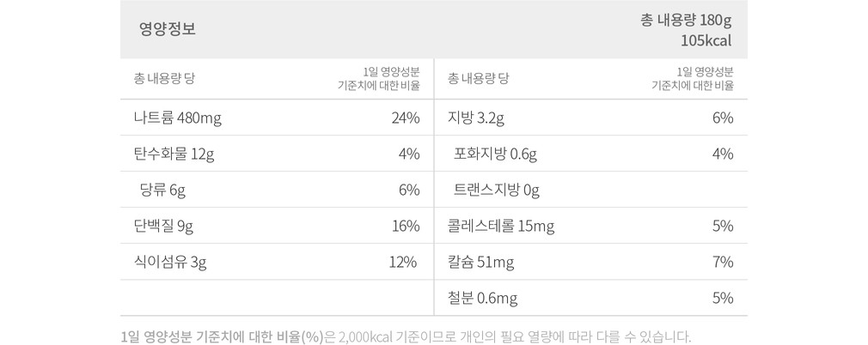Select the 칼슘 51mg row label
This screenshot has height=345, width=868.
point(480,262)
